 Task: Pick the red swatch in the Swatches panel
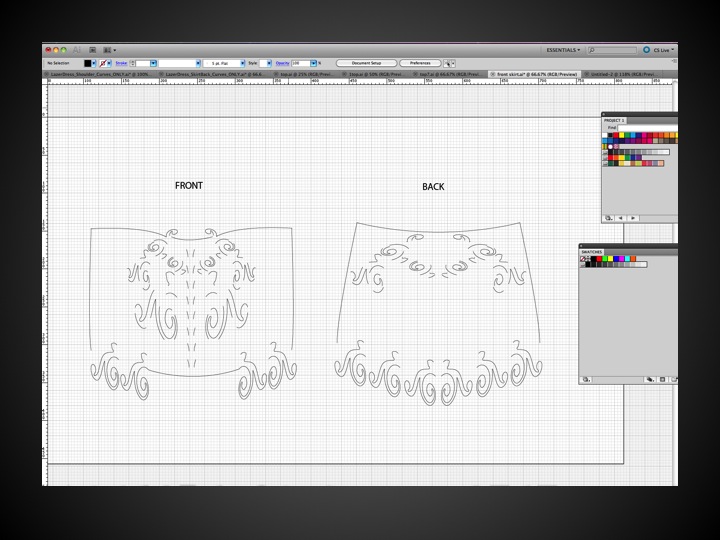point(600,259)
